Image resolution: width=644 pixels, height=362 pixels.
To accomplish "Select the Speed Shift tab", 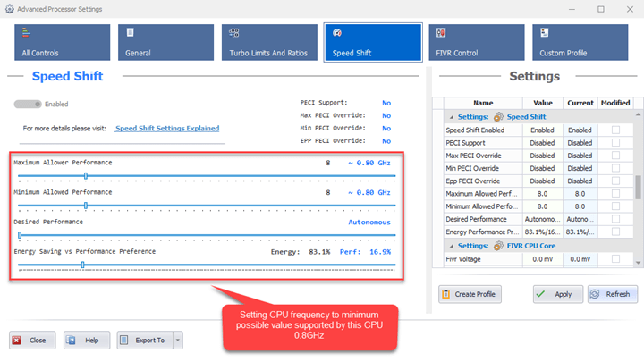I will point(373,42).
